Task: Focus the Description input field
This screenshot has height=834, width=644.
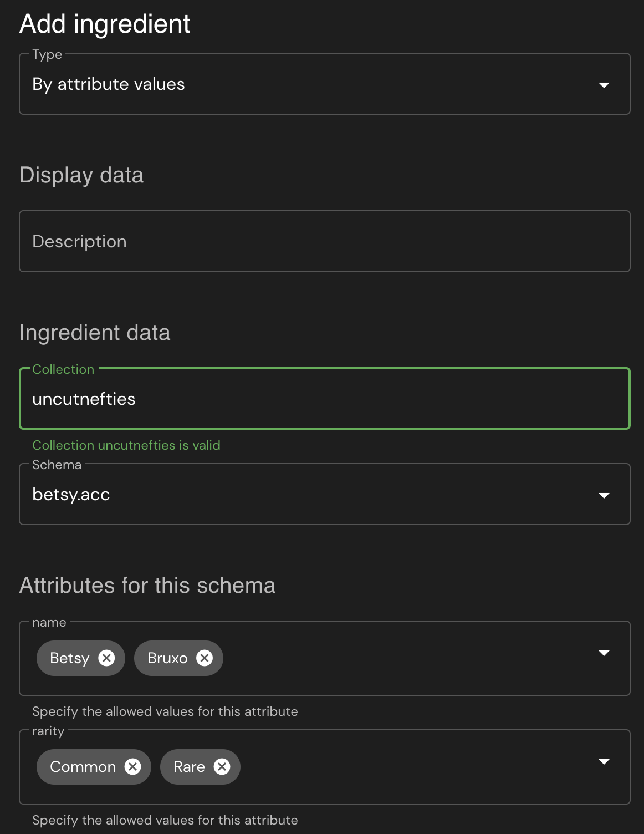Action: tap(324, 242)
